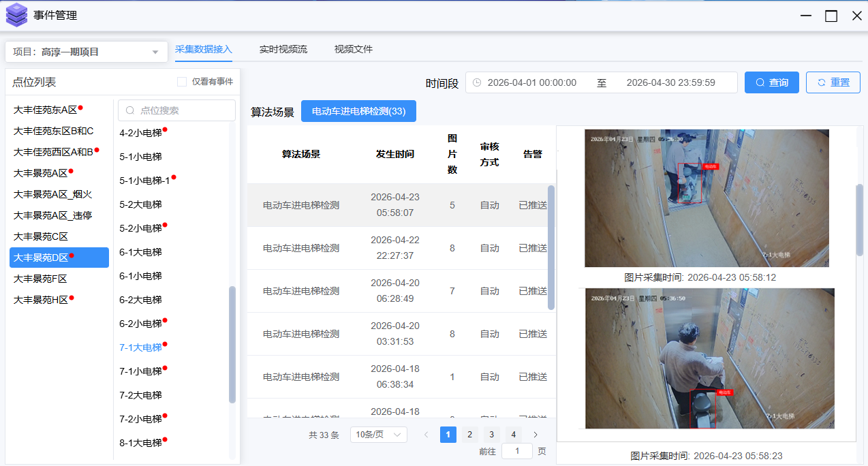Select area 大丰景苑A区_烟火
This screenshot has width=868, height=466.
[x=52, y=194]
